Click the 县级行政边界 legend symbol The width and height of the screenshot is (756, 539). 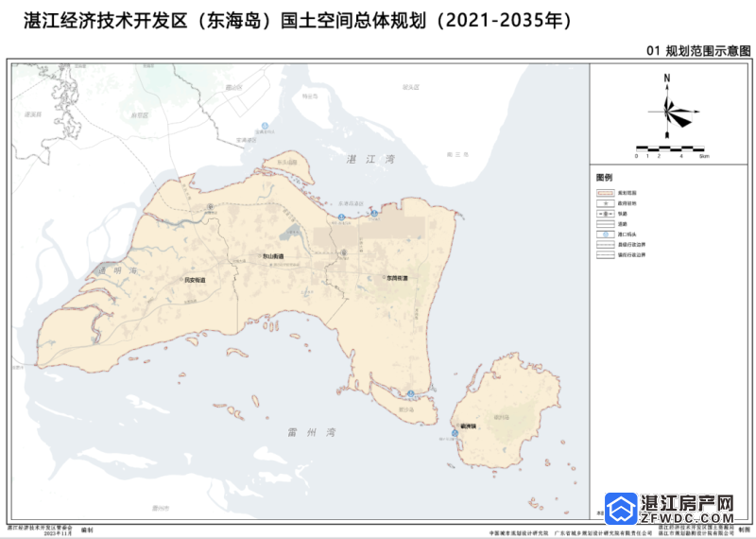(605, 245)
